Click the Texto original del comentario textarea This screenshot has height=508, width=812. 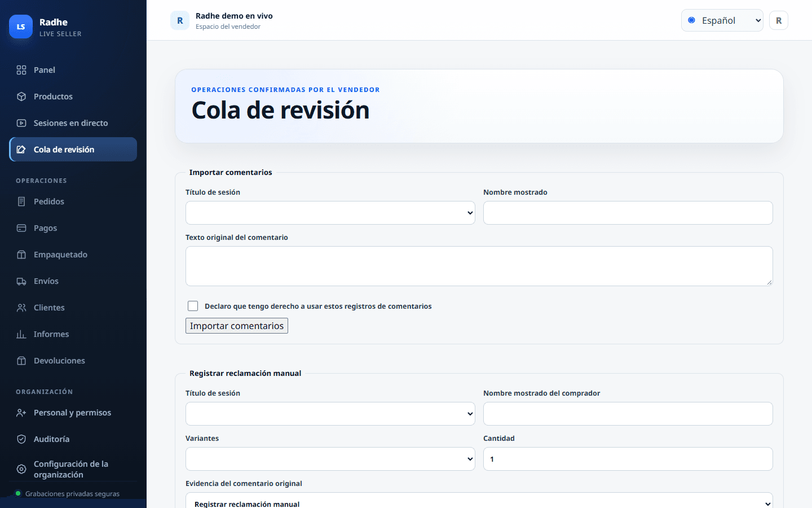click(x=479, y=266)
